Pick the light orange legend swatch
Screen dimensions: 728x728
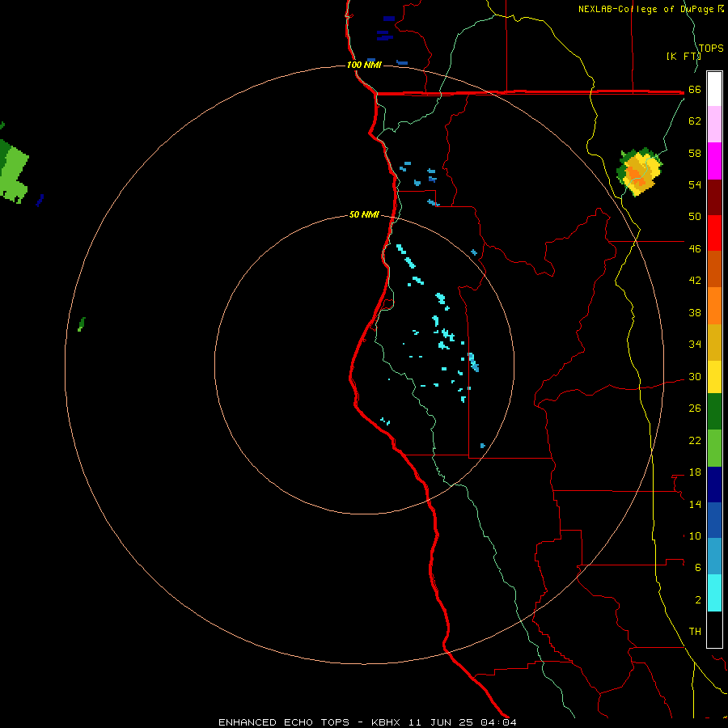coord(714,306)
